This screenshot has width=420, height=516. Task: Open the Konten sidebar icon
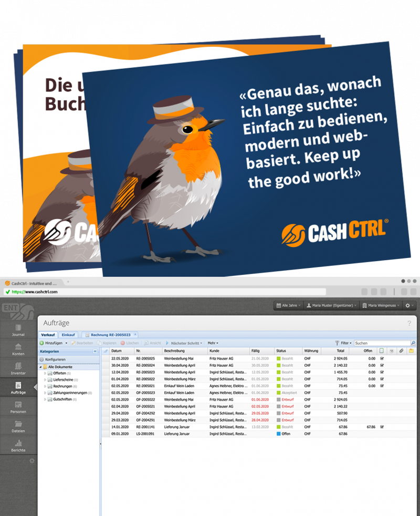click(18, 349)
